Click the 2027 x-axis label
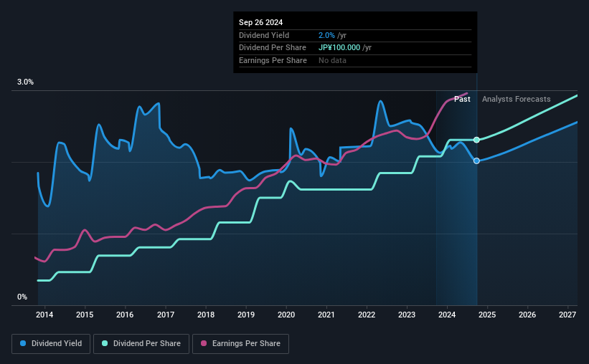This screenshot has width=589, height=364. coord(567,315)
